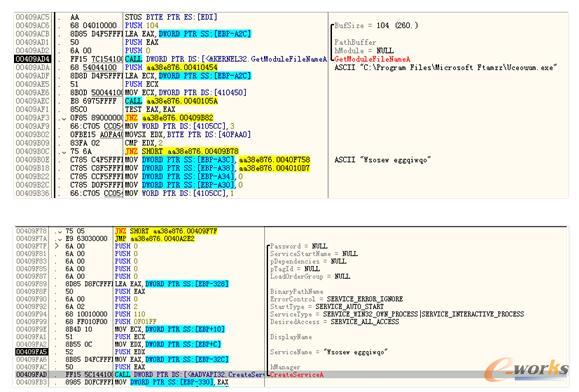Select the JNZ aa38e876.00409B82 instruction
This screenshot has width=579, height=392.
[169, 118]
